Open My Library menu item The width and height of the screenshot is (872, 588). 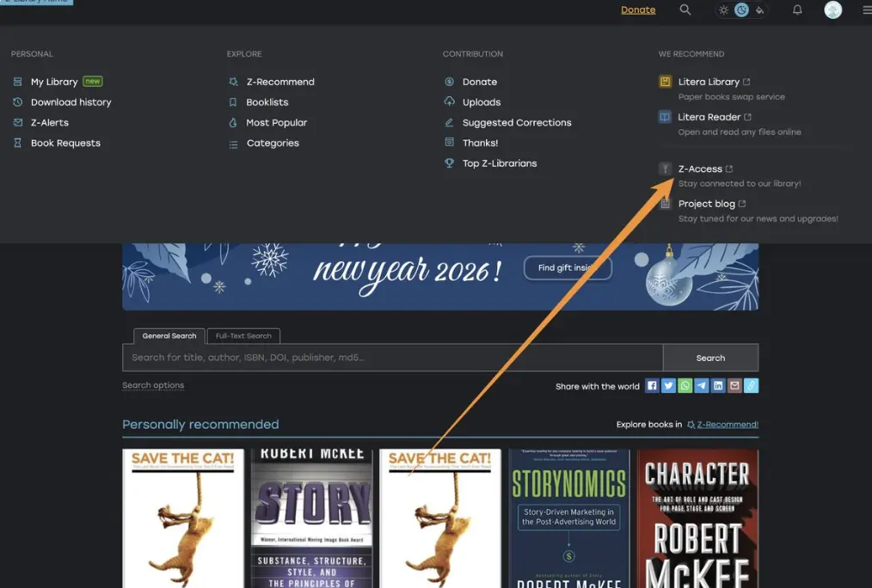click(54, 82)
